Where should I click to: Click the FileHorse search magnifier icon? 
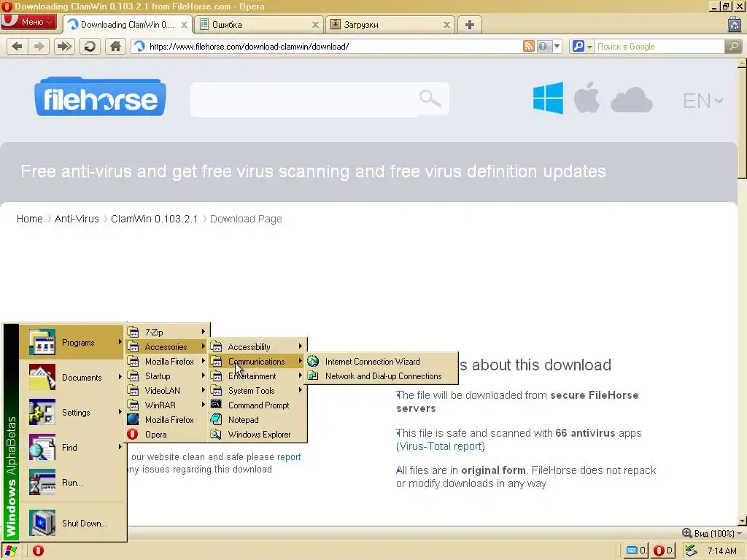[430, 98]
